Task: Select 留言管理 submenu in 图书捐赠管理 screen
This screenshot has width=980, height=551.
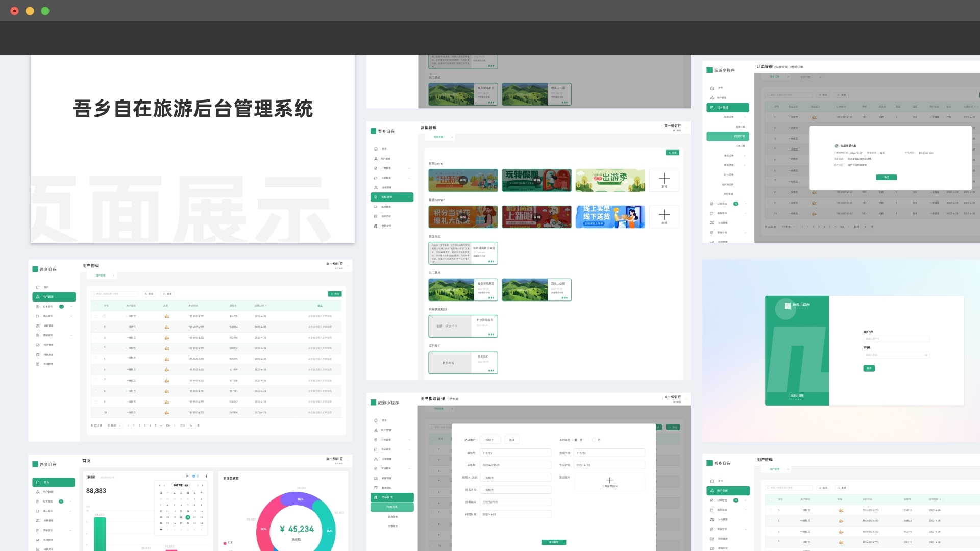Action: [x=392, y=516]
